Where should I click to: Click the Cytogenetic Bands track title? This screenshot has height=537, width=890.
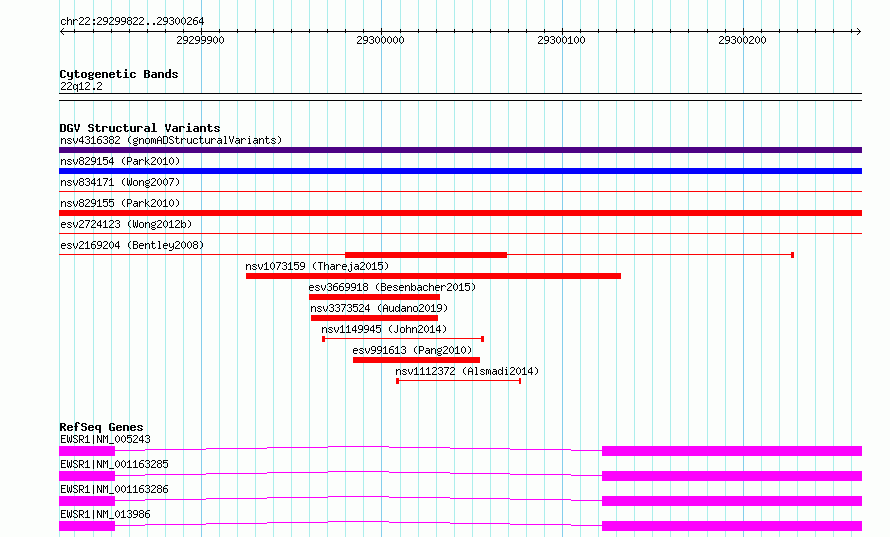coord(119,74)
